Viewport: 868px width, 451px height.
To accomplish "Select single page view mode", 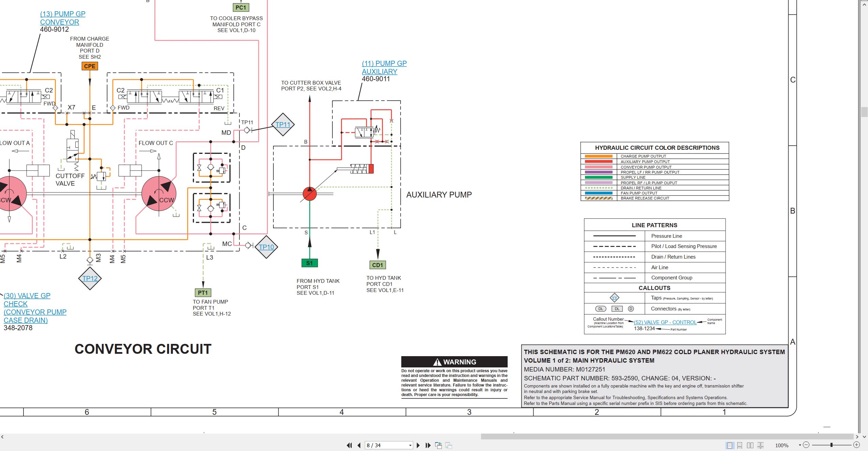I will click(x=730, y=445).
